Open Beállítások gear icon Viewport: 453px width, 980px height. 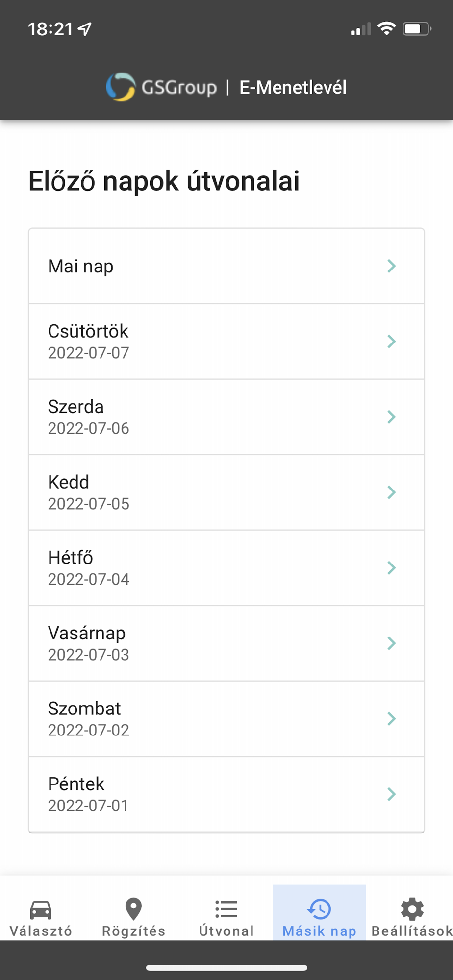pos(412,909)
